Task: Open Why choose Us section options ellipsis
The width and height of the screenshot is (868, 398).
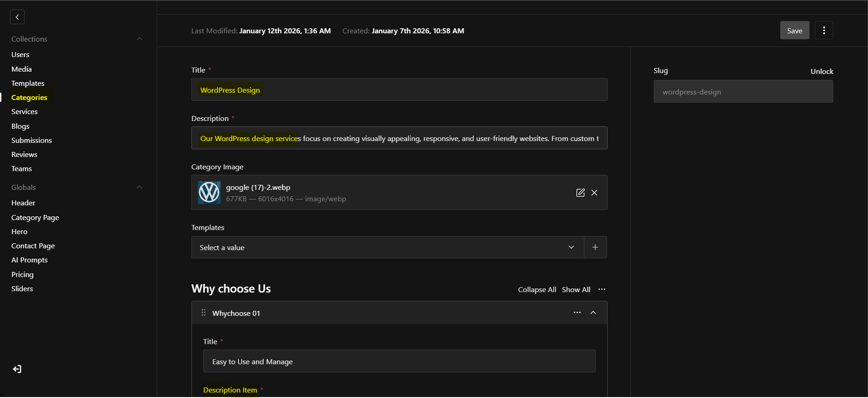Action: [x=602, y=289]
